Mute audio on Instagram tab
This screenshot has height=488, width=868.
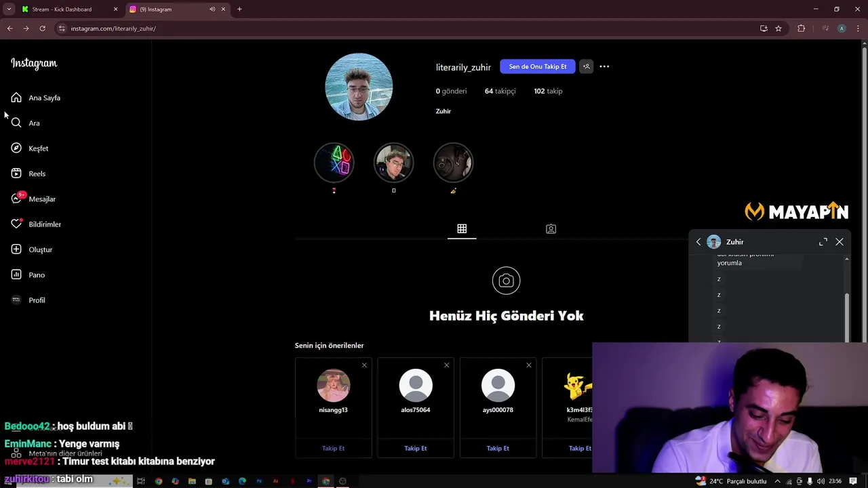[x=212, y=9]
